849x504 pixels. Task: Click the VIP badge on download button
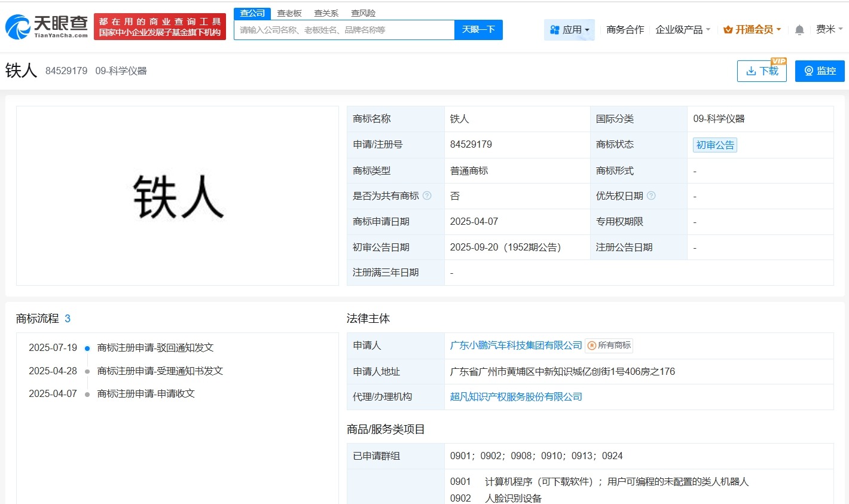[779, 60]
